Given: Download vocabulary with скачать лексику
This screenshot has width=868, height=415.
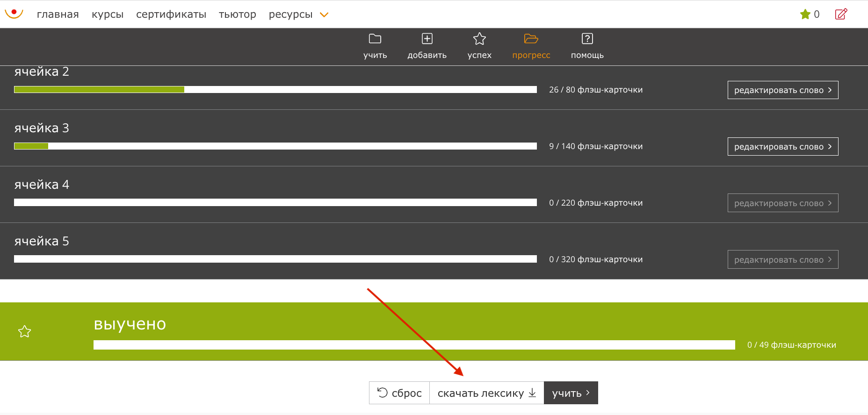Looking at the screenshot, I should coord(487,393).
